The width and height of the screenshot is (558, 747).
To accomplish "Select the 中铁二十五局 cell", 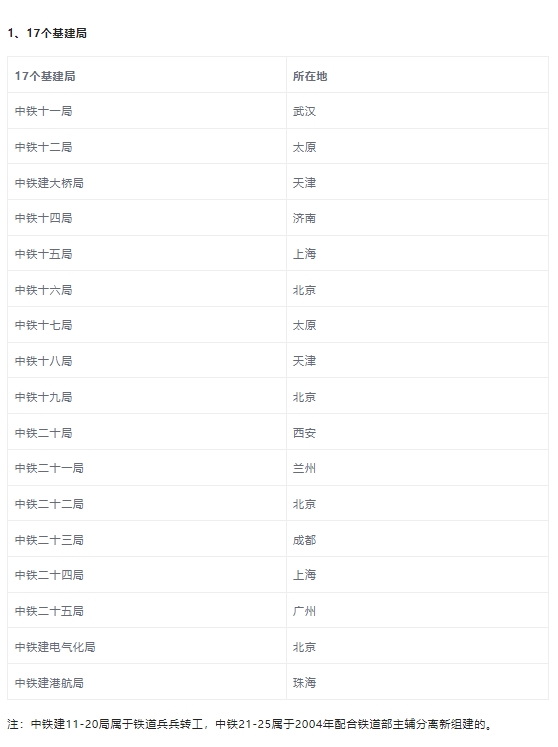I will pyautogui.click(x=147, y=611).
